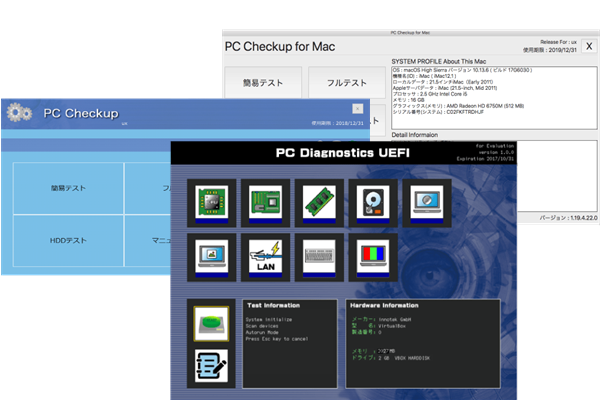Click the 'PC Checkup for Mac' heading text
The image size is (600, 400).
(x=280, y=47)
